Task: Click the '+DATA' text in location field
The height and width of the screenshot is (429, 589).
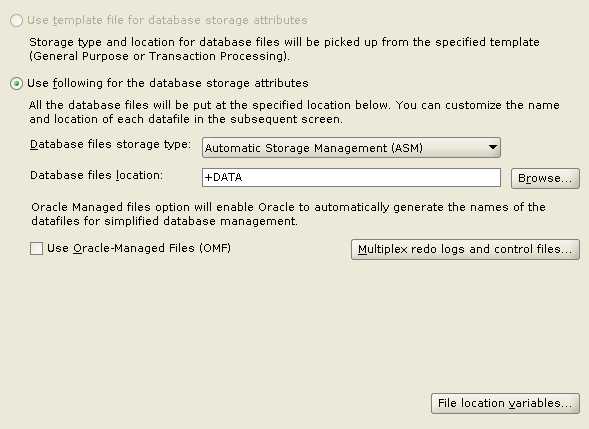Action: coord(224,177)
